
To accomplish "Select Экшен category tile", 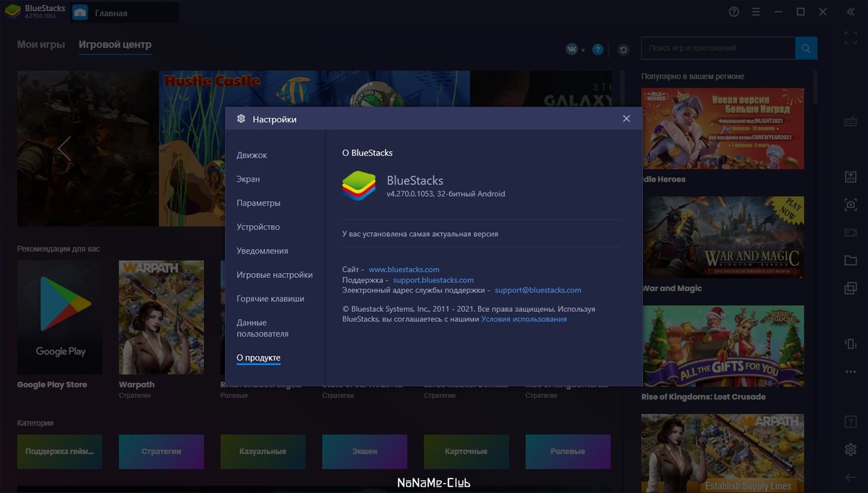I will [x=365, y=451].
